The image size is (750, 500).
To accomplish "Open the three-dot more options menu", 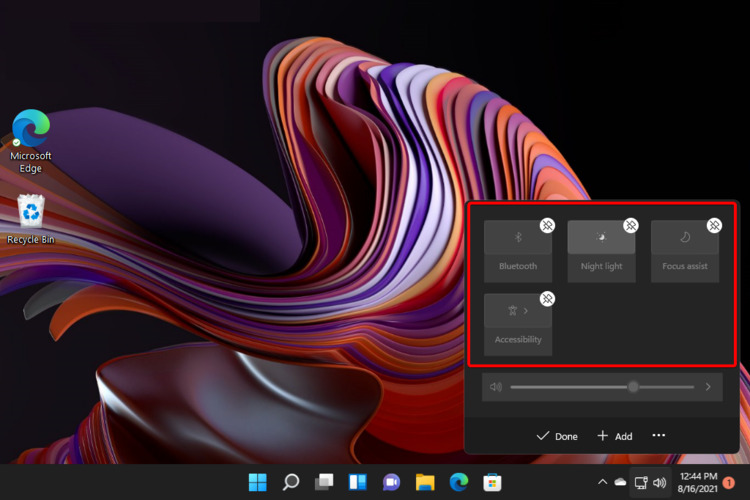I will tap(658, 436).
